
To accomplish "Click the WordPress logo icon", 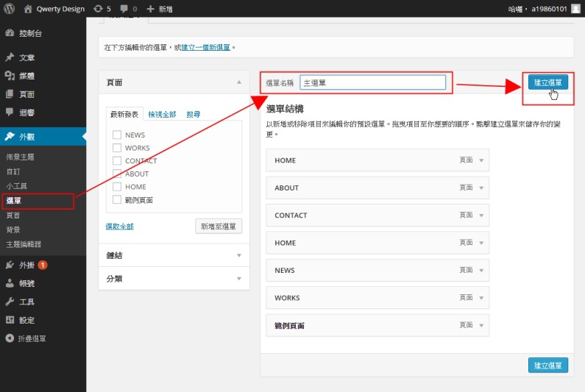I will pyautogui.click(x=10, y=9).
